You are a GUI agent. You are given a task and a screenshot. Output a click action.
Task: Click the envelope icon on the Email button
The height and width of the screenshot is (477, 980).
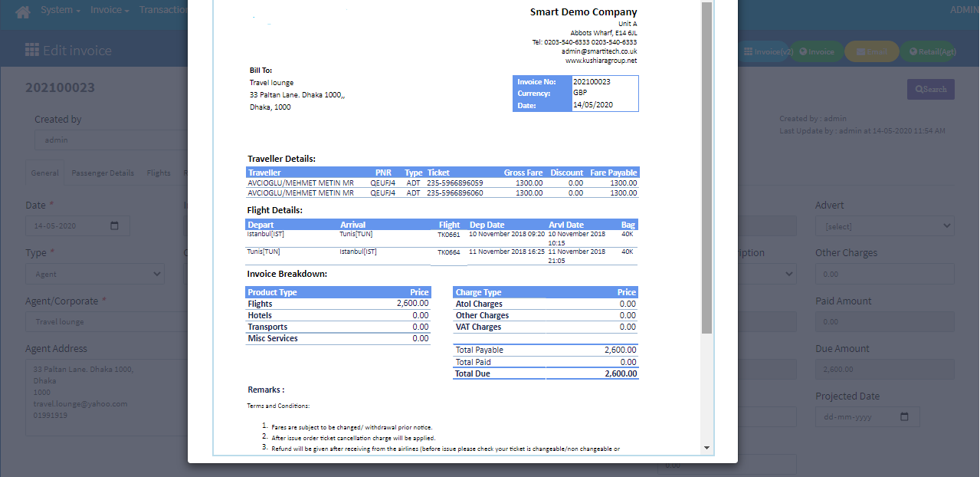click(860, 51)
